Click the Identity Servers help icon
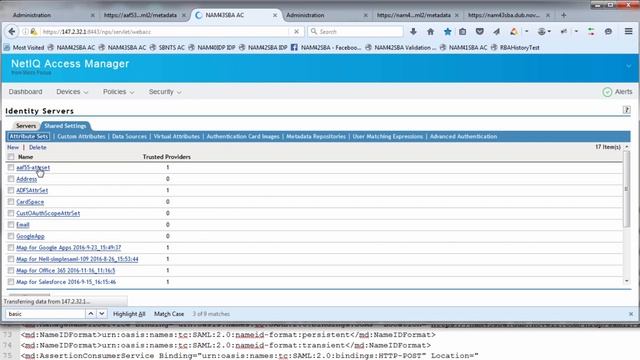Screen dimensions: 640x360 pos(627,109)
